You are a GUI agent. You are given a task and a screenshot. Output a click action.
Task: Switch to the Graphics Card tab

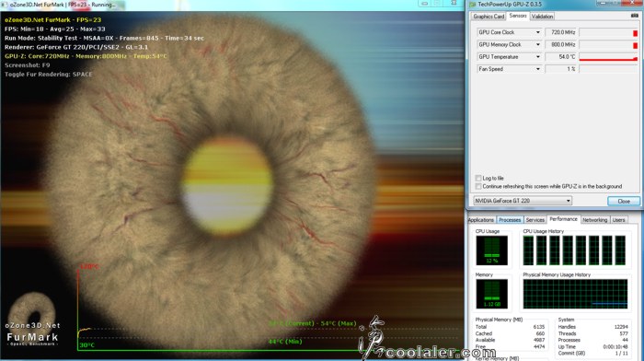[x=489, y=17]
